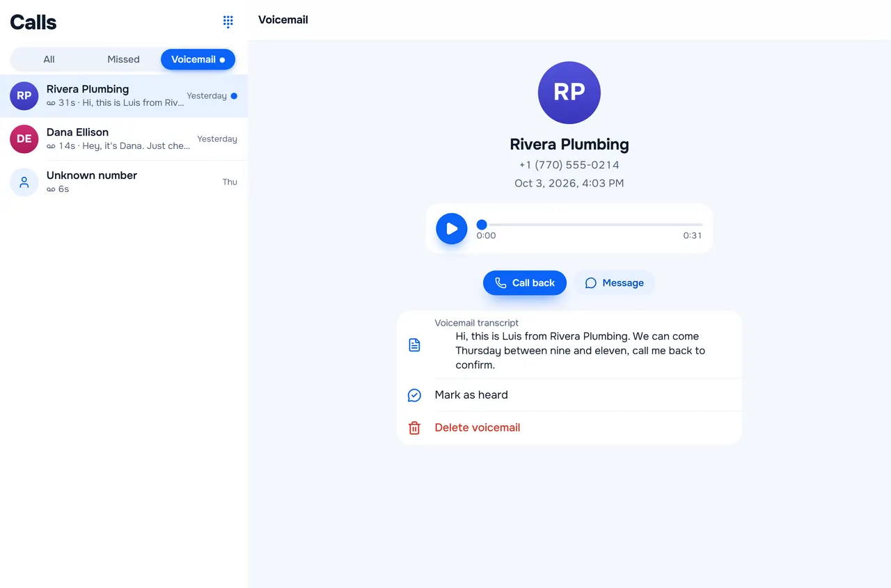
Task: Click the RP avatar in the call list
Action: [24, 96]
